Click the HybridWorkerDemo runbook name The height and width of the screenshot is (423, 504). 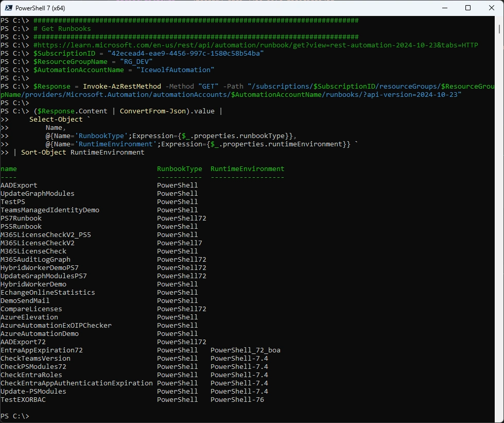click(x=33, y=284)
